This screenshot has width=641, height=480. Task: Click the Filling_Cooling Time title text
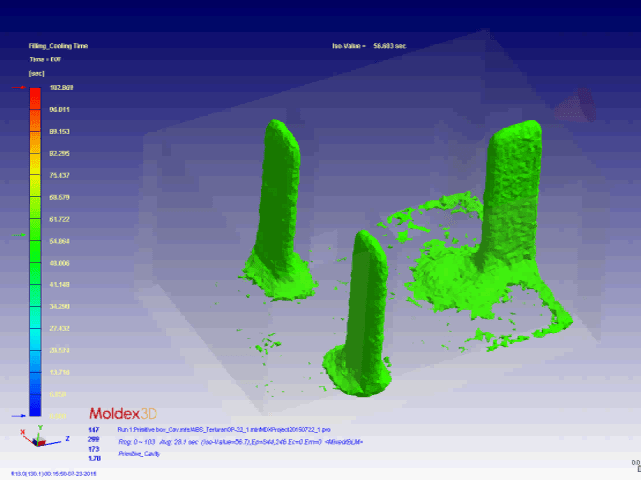(58, 46)
